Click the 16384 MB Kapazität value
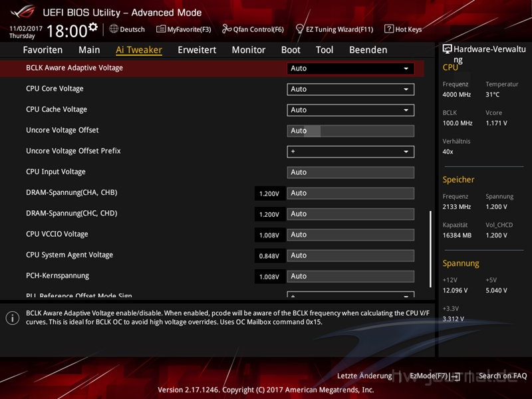This screenshot has height=399, width=532. pyautogui.click(x=457, y=235)
